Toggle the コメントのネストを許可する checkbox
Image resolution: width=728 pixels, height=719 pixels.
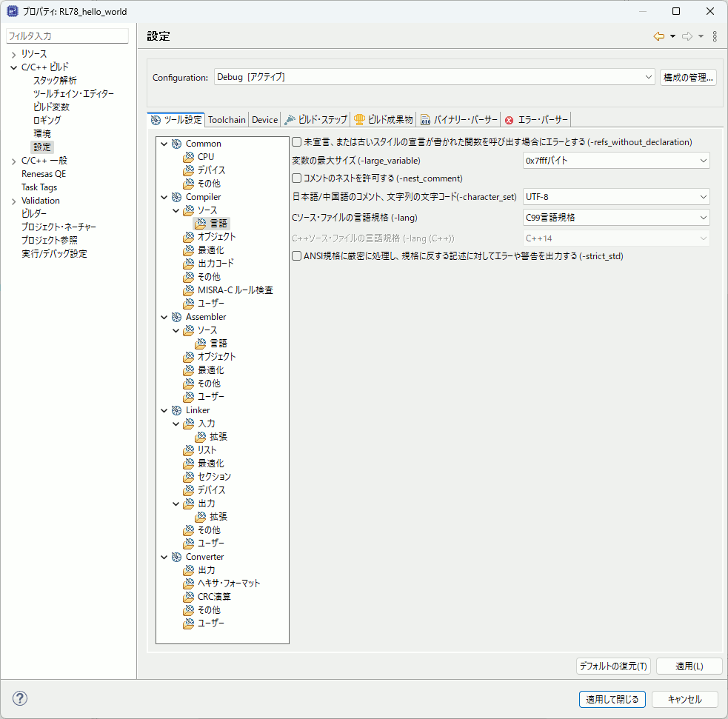297,178
